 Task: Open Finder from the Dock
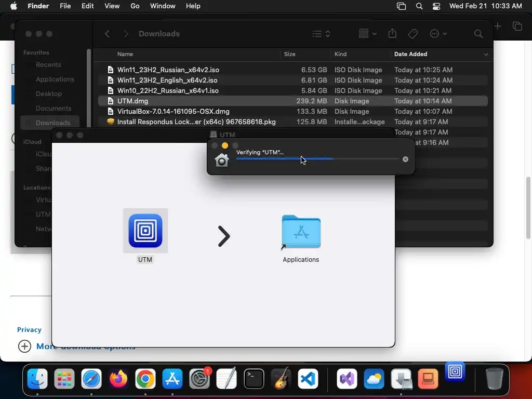37,379
